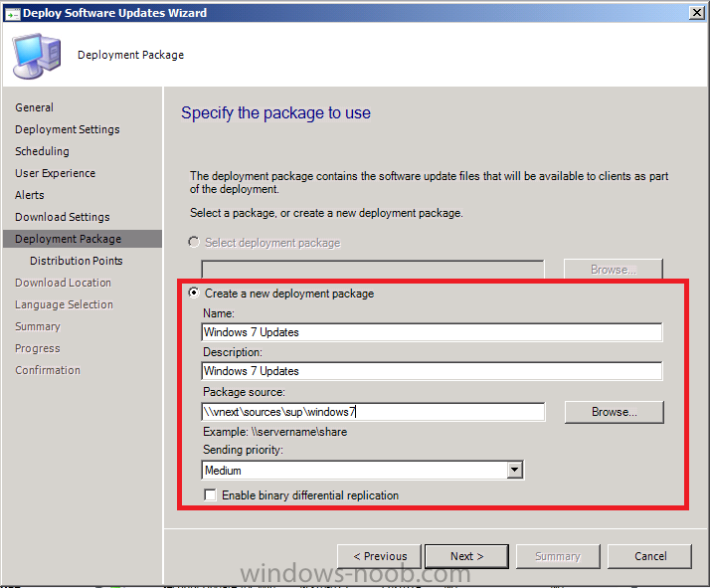This screenshot has width=710, height=588.
Task: Select 'Create a new deployment package' radio button
Action: point(194,294)
